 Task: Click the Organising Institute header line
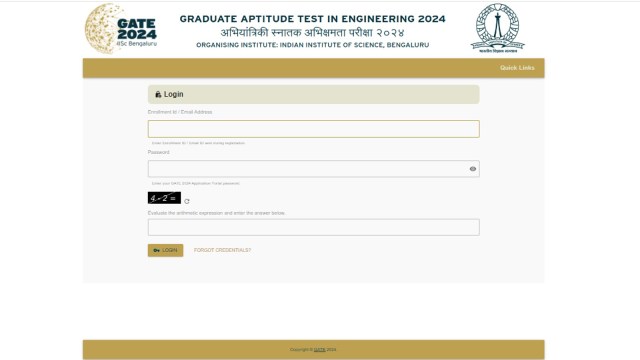point(313,45)
